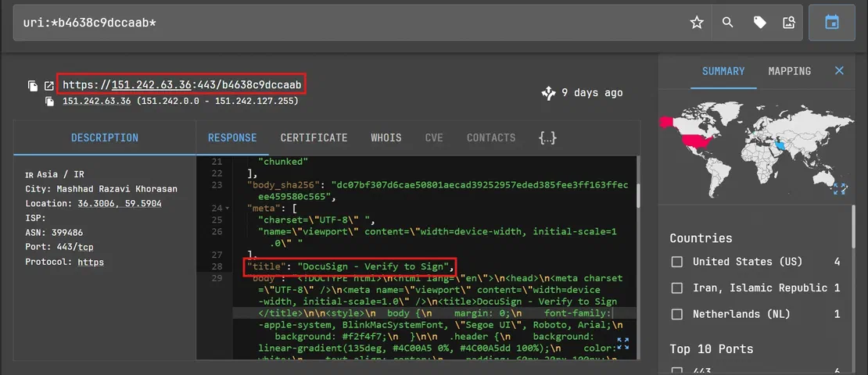Star the current search query
The image size is (868, 375).
tap(697, 23)
